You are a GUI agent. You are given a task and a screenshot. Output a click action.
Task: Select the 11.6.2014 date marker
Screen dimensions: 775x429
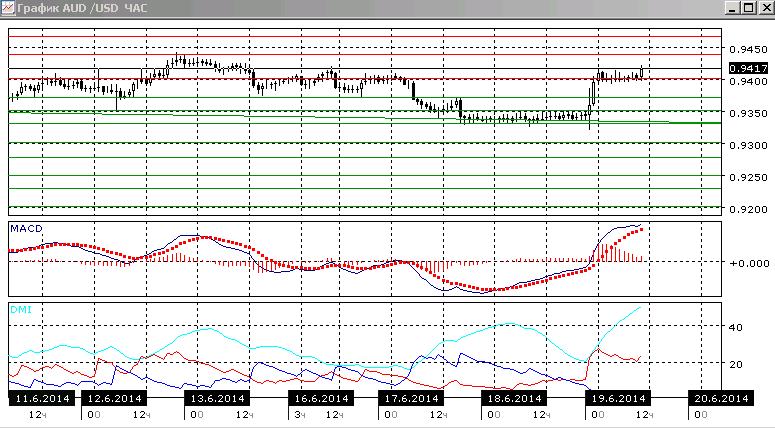[42, 398]
